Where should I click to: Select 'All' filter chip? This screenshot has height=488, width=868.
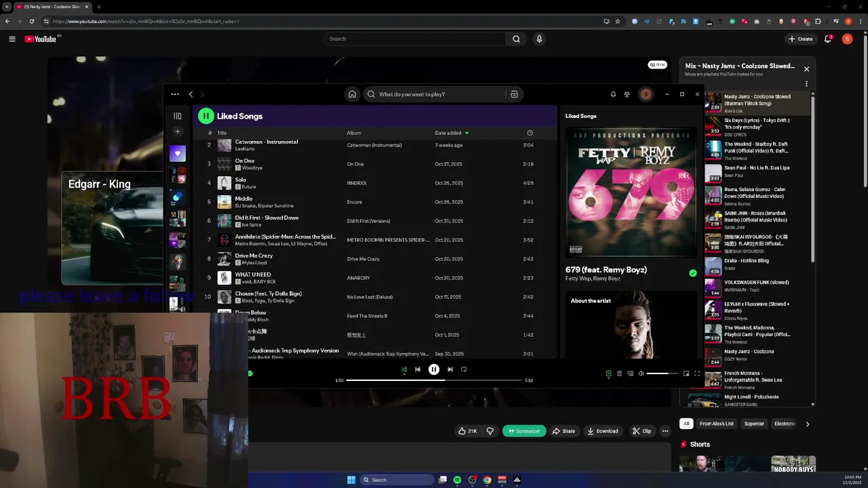click(x=686, y=424)
